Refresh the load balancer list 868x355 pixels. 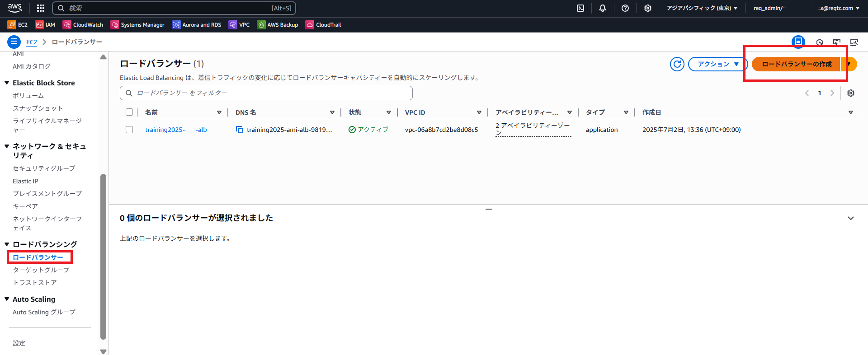point(677,64)
